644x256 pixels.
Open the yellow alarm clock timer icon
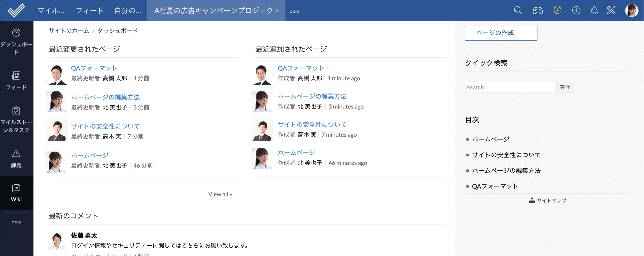click(x=557, y=10)
